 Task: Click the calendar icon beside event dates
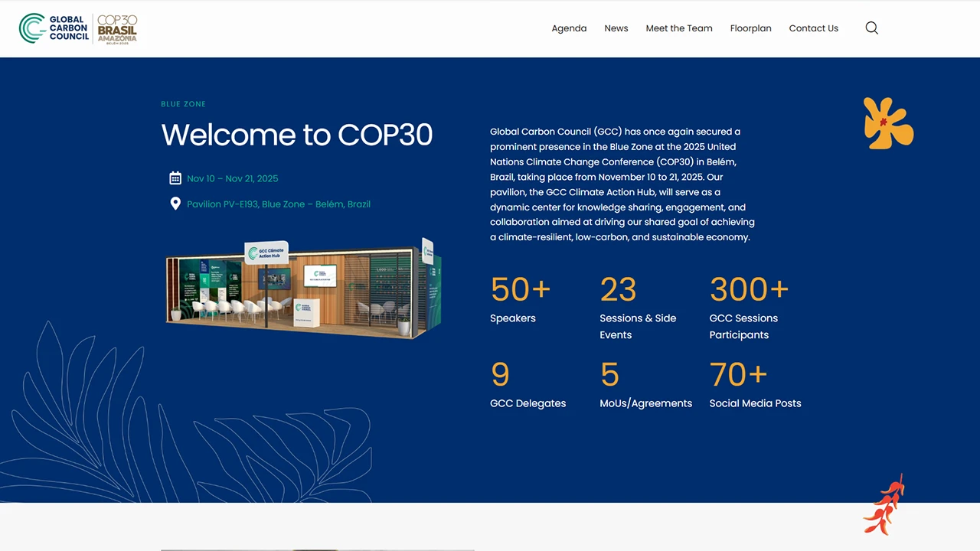pyautogui.click(x=175, y=178)
